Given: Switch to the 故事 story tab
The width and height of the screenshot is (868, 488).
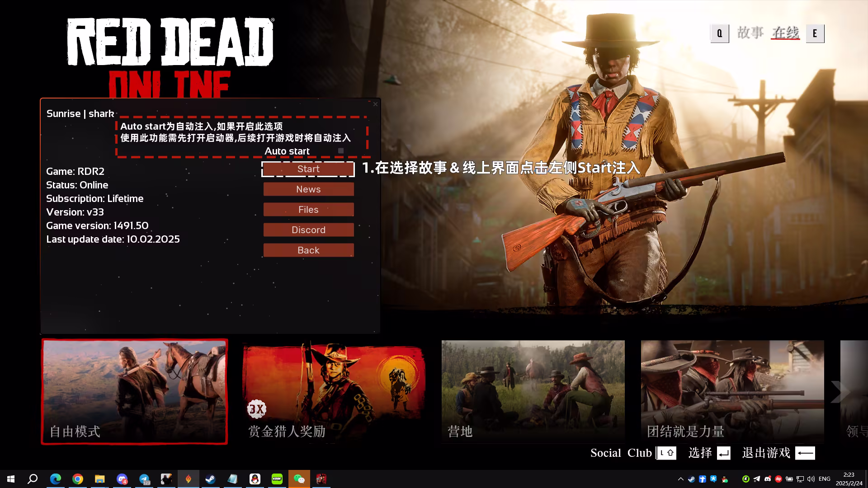Looking at the screenshot, I should click(x=750, y=33).
